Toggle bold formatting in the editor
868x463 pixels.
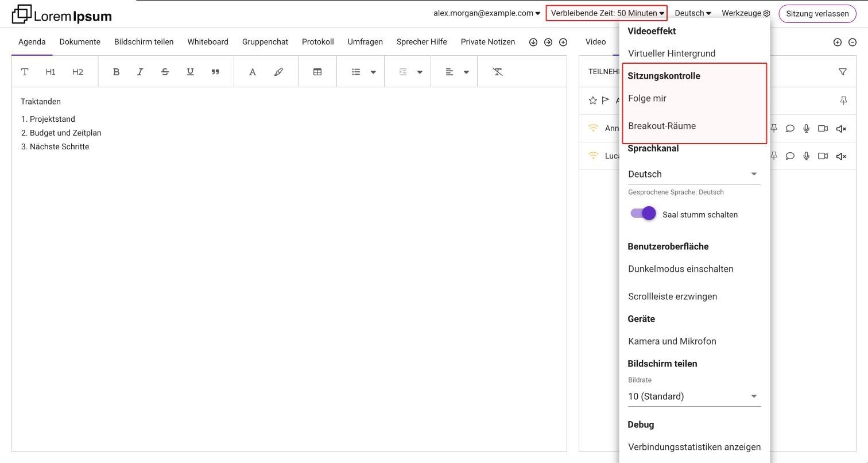click(x=116, y=72)
